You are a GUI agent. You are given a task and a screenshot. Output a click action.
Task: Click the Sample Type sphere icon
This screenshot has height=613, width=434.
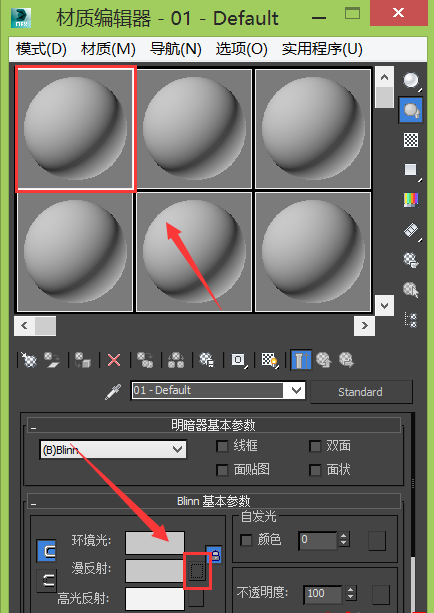(x=411, y=81)
